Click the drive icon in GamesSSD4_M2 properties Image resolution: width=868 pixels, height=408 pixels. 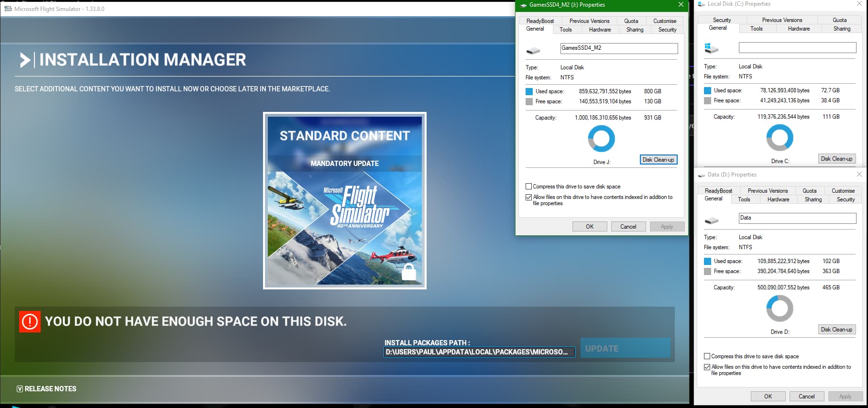point(533,50)
